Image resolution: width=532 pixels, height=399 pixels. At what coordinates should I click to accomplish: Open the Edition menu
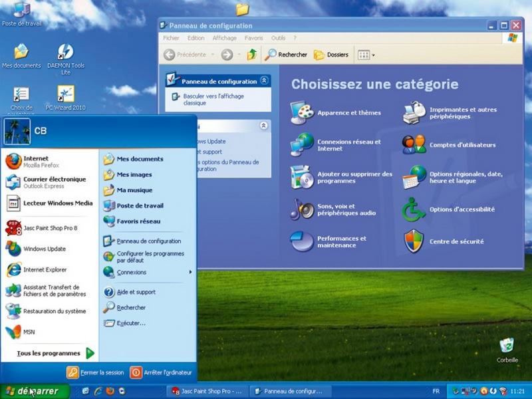(196, 38)
